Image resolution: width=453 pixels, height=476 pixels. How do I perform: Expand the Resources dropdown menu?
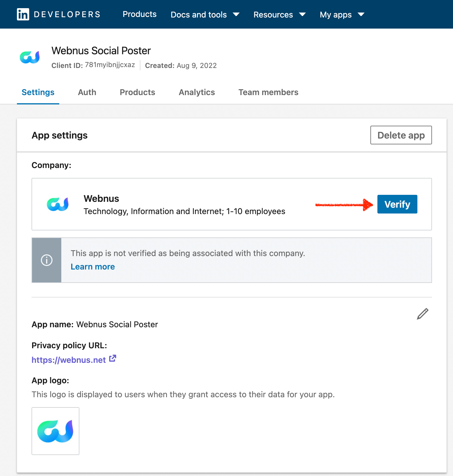[x=279, y=15]
